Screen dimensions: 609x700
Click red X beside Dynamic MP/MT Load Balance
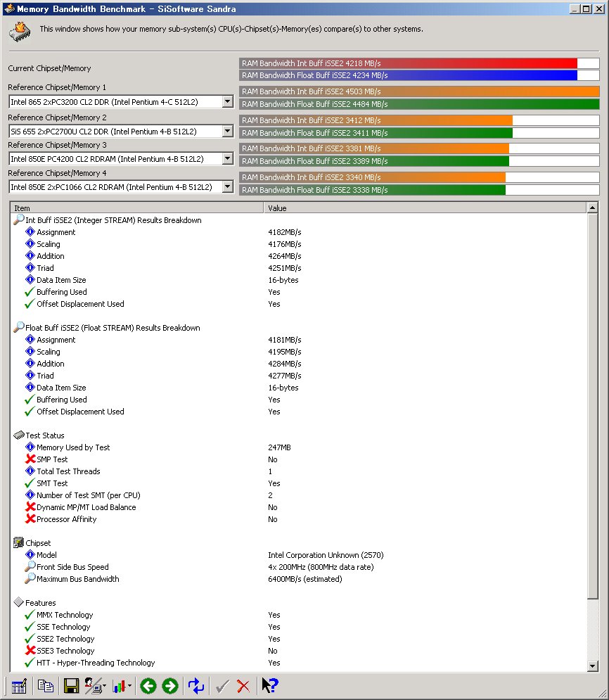click(30, 507)
